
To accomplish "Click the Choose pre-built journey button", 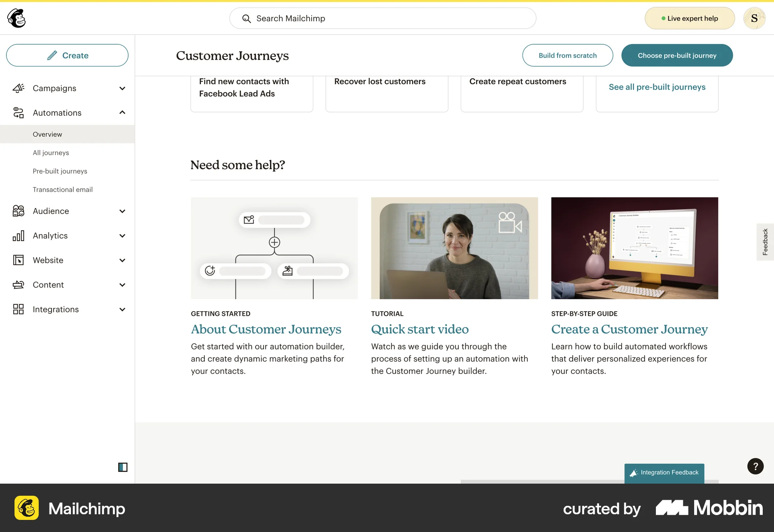I will click(x=677, y=55).
